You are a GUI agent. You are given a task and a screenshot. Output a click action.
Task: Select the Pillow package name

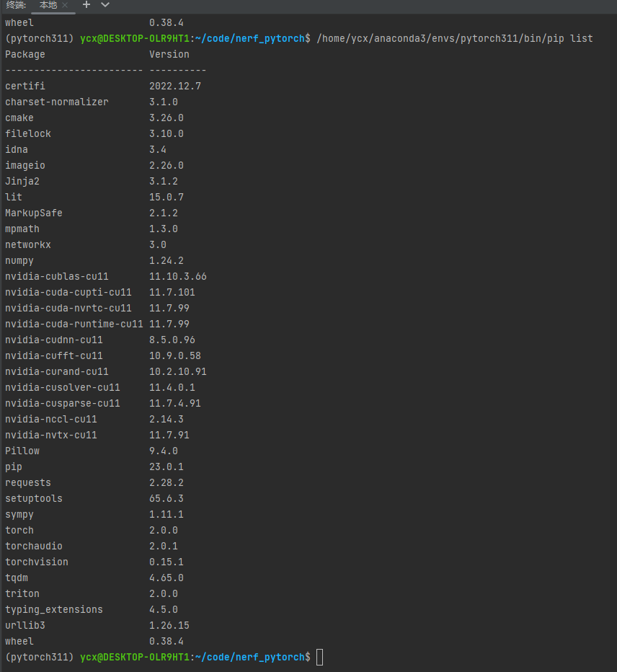(x=22, y=451)
